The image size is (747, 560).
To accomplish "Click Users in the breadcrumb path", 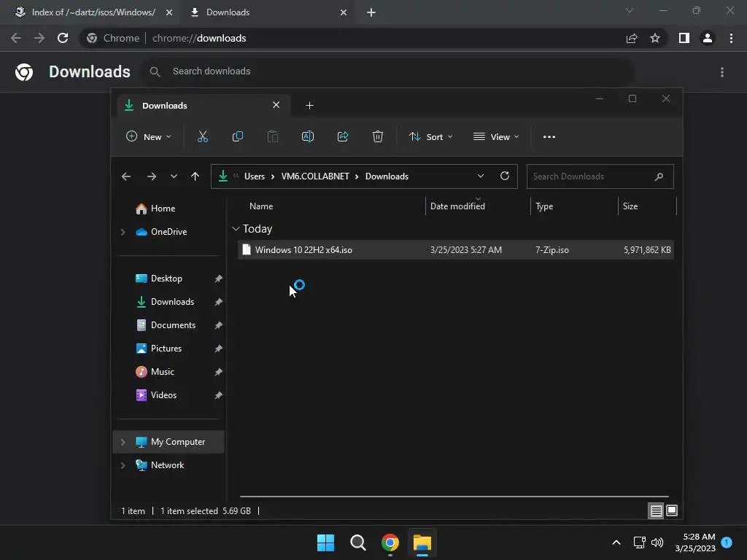I will click(255, 176).
